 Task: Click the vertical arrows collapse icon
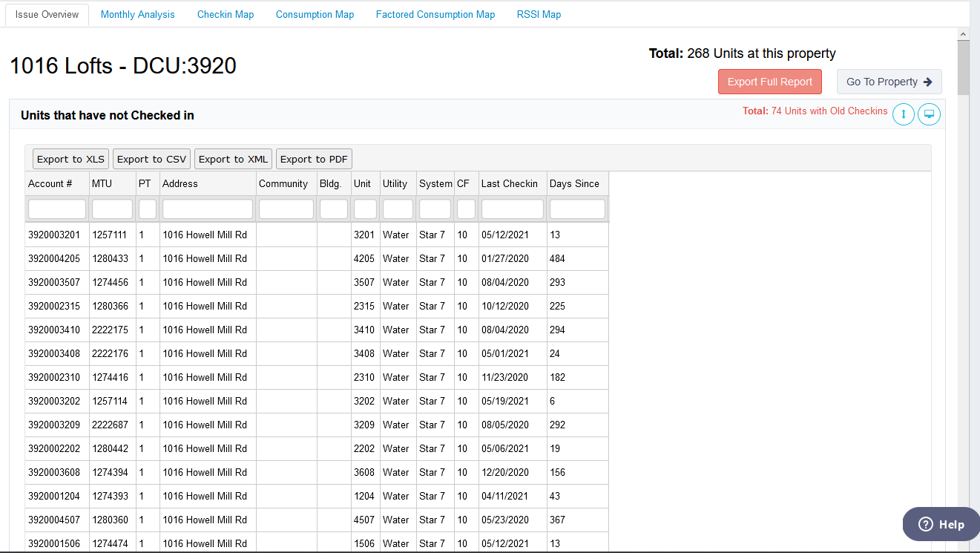click(903, 114)
